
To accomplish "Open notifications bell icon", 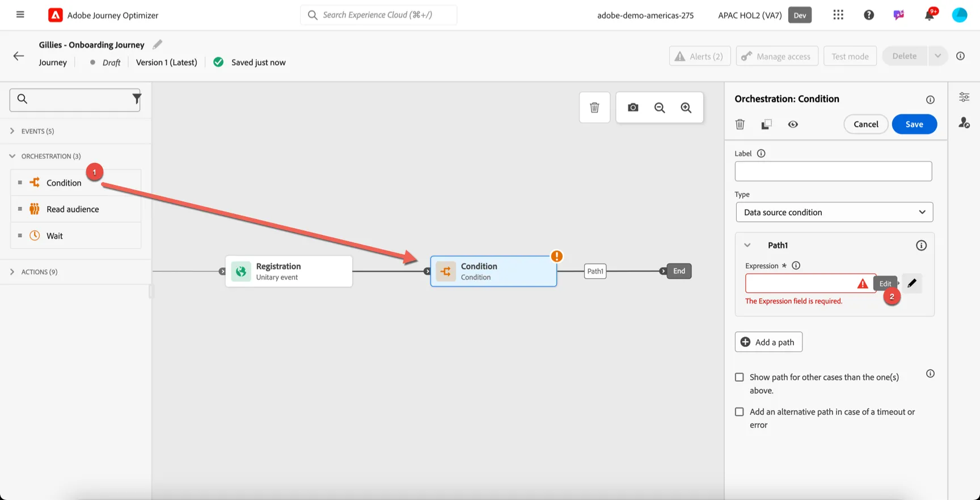I will pos(930,14).
